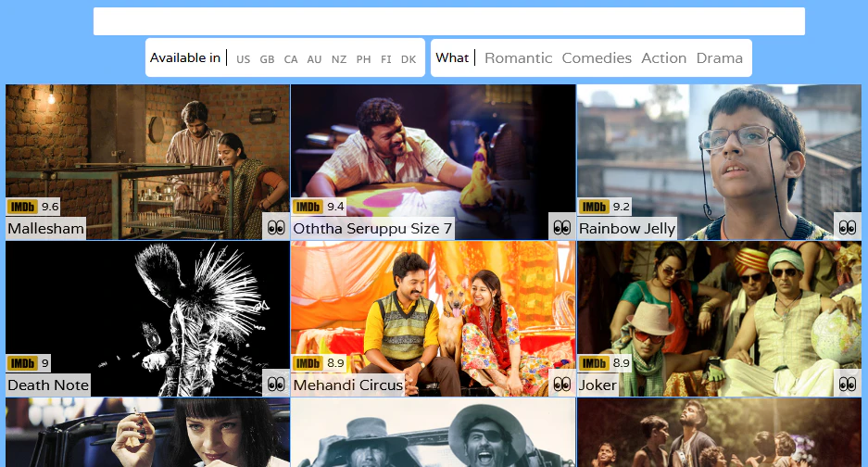Click the 'What' label
868x467 pixels.
[x=452, y=57]
